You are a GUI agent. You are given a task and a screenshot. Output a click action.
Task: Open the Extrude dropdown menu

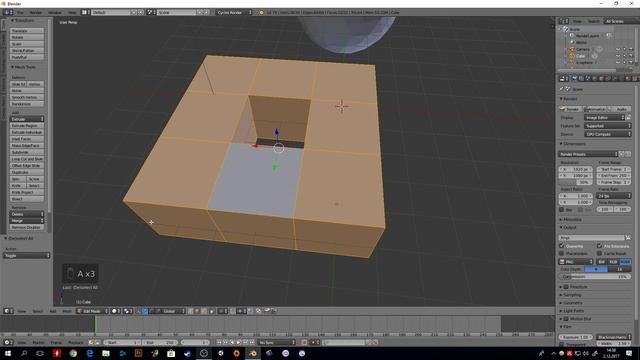pos(27,119)
